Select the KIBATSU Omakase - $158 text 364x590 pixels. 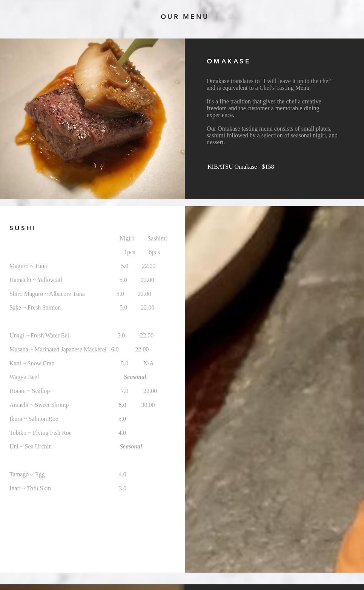241,167
